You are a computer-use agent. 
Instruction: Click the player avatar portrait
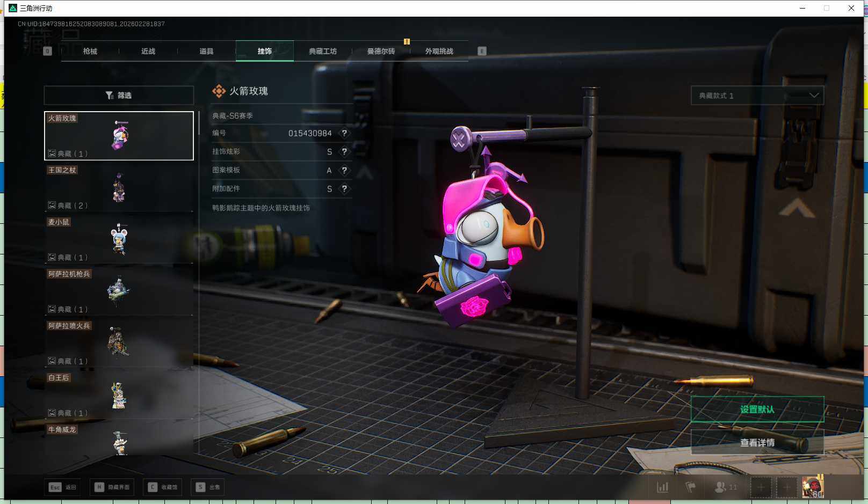pos(812,487)
